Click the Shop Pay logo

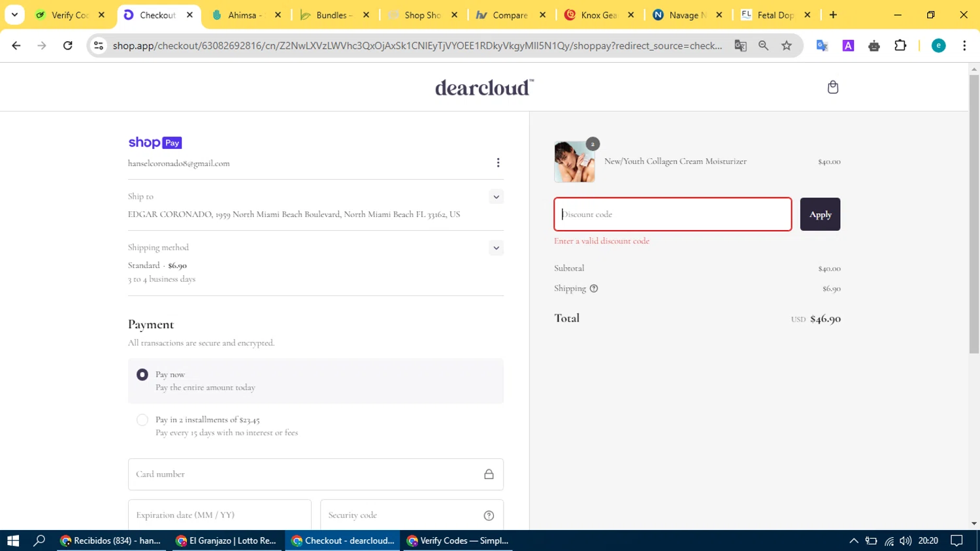(155, 142)
